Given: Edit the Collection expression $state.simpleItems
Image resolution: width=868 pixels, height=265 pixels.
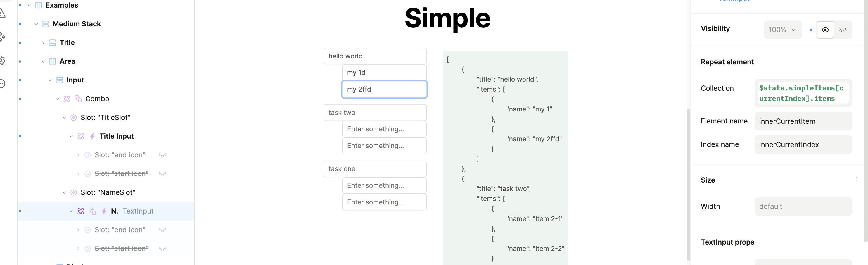Looking at the screenshot, I should click(x=802, y=93).
